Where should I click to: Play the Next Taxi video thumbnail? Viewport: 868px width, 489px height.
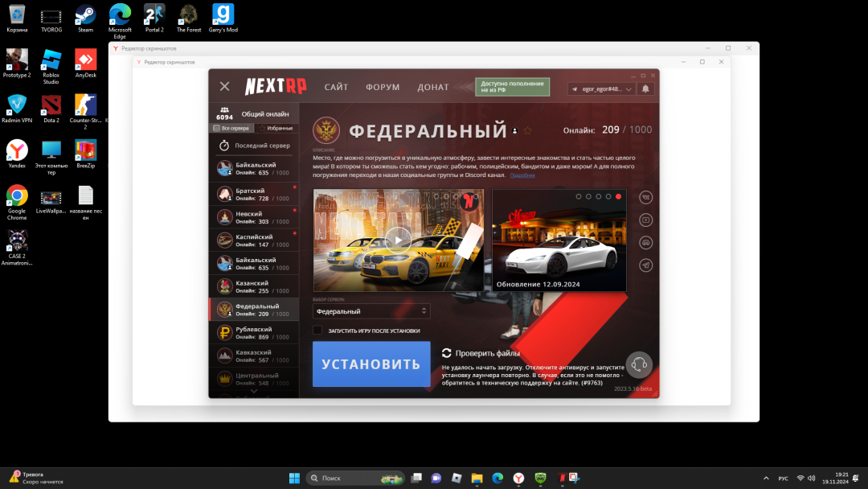[x=398, y=239]
